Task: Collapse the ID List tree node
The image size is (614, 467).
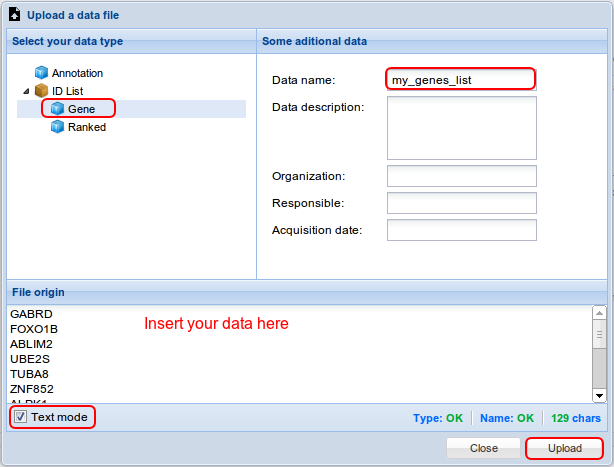Action: coord(26,91)
